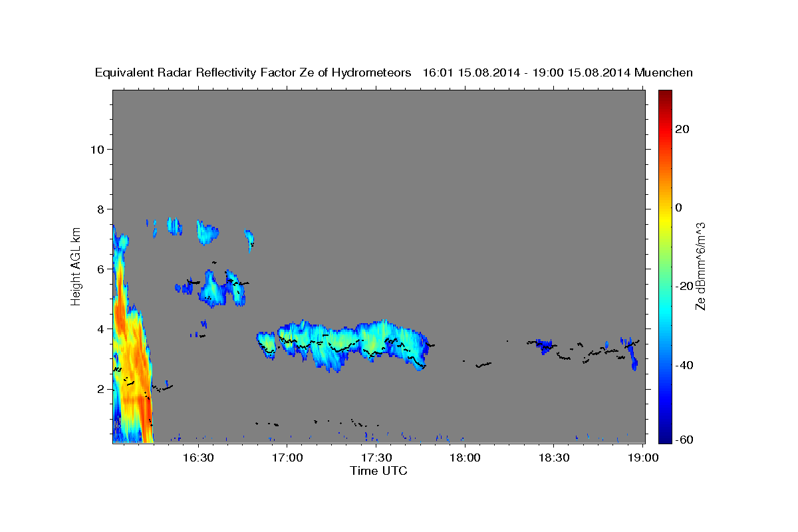Click the '16:01 15.08.2014 - 19:00 15.08.2014' date range in the title
This screenshot has height=532, width=798.
527,73
